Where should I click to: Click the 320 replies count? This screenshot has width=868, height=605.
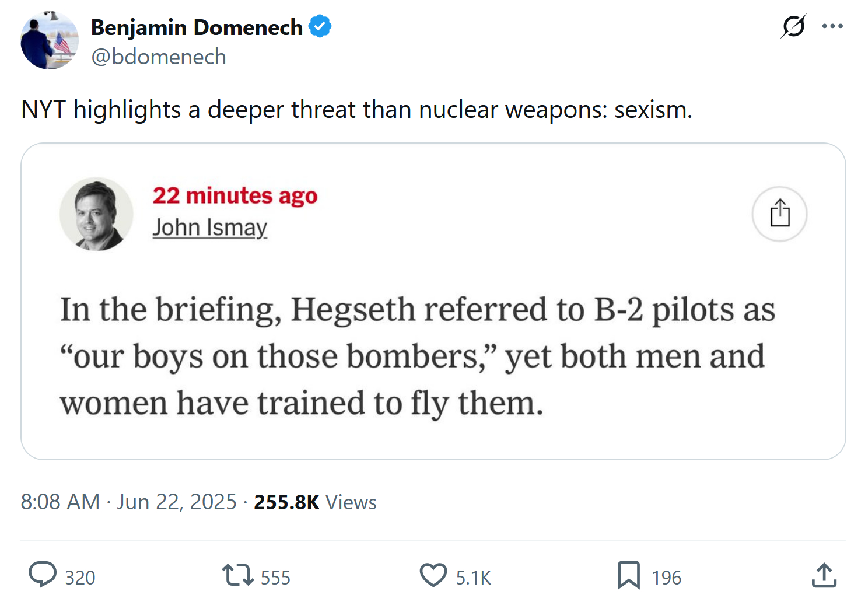(x=80, y=578)
